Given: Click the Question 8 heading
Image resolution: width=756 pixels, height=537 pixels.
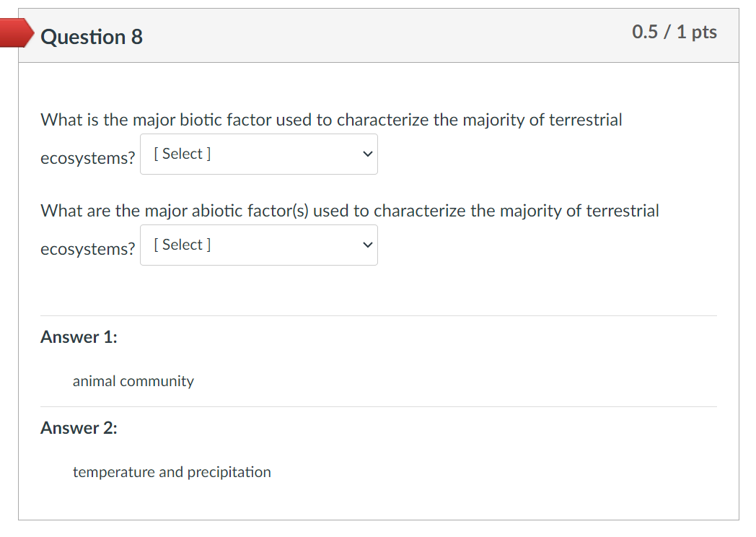Looking at the screenshot, I should pos(92,37).
